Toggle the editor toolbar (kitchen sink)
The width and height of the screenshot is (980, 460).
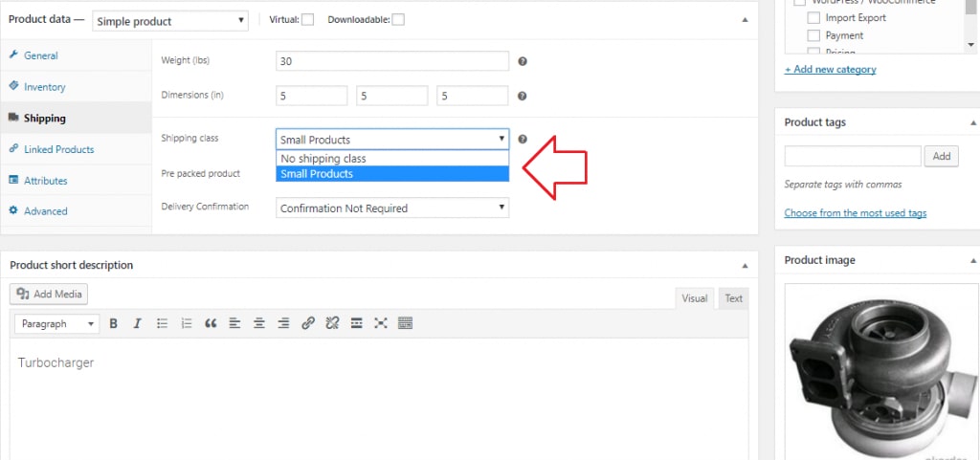pyautogui.click(x=405, y=323)
